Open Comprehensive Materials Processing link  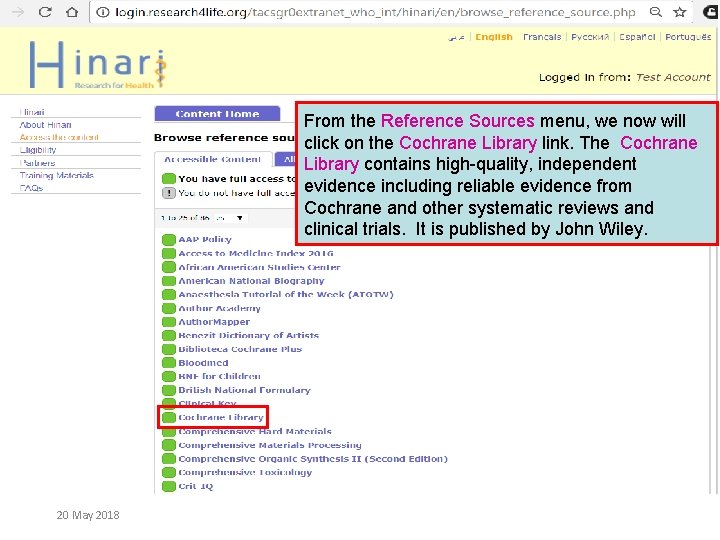click(x=270, y=445)
